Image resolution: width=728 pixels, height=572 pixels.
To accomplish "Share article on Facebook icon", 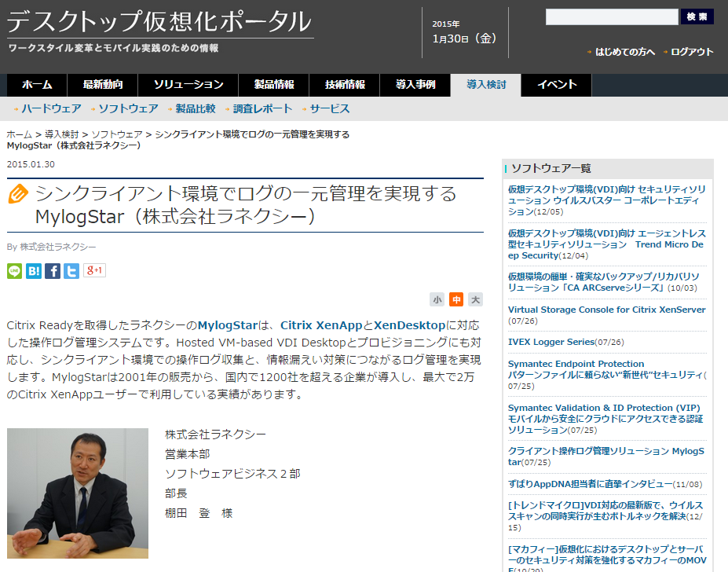I will 53,270.
